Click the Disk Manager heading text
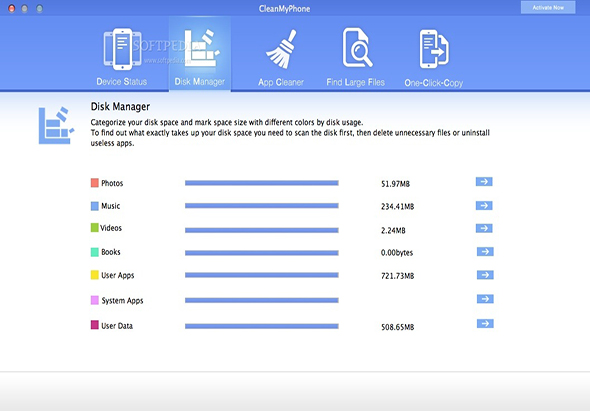 pos(120,107)
